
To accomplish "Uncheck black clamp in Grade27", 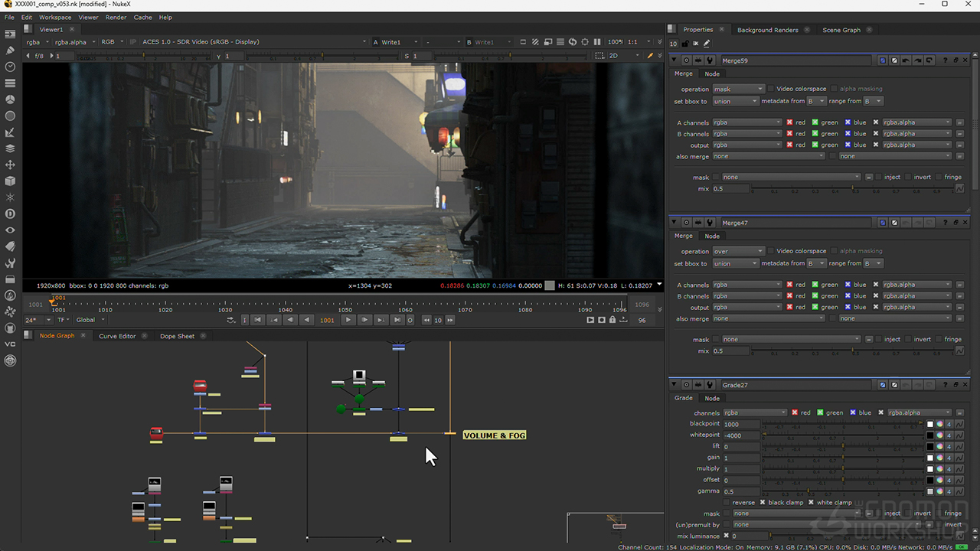I will point(763,503).
